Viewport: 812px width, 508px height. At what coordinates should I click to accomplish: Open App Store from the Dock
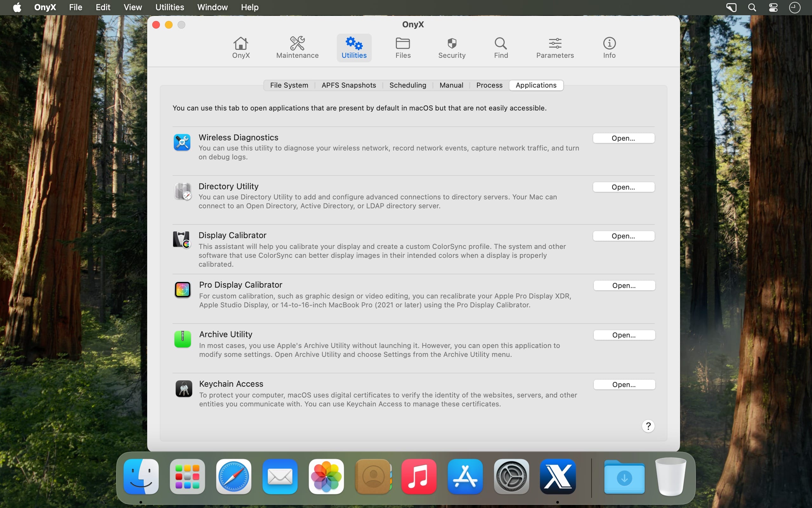pyautogui.click(x=465, y=477)
